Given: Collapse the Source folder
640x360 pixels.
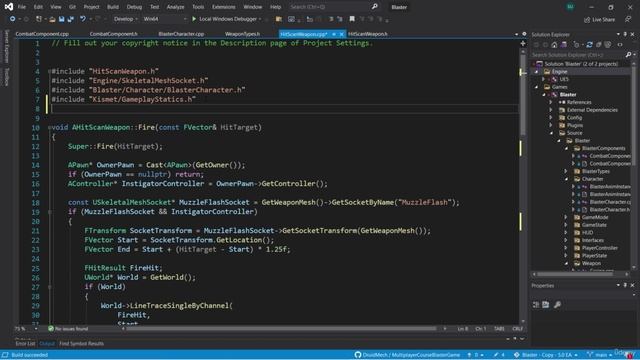Looking at the screenshot, I should pyautogui.click(x=551, y=133).
